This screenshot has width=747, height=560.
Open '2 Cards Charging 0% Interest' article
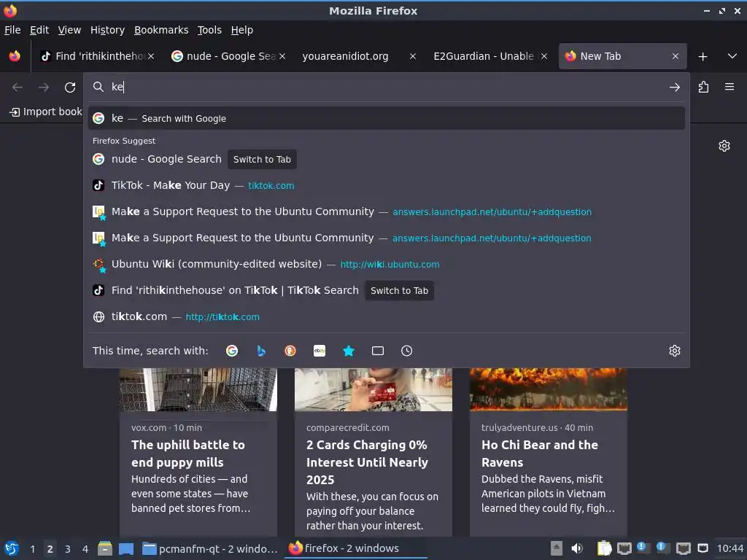[x=368, y=462]
